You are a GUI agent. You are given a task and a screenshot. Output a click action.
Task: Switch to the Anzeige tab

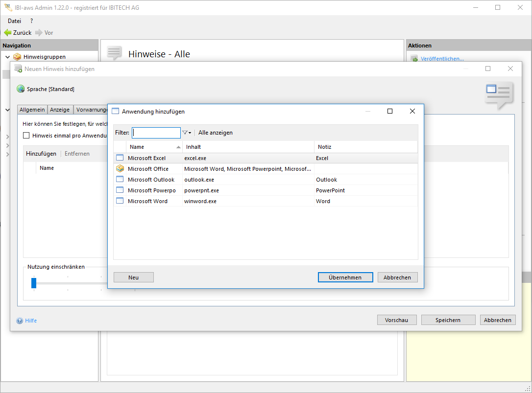tap(60, 110)
